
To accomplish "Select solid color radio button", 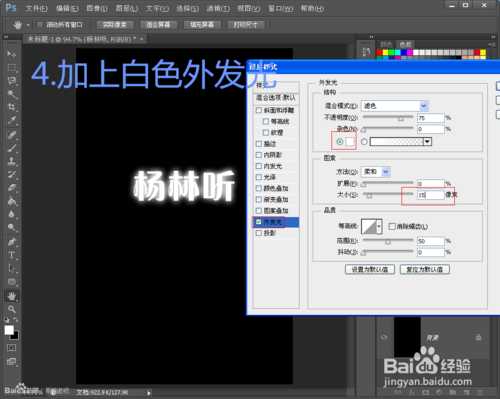I will 340,142.
